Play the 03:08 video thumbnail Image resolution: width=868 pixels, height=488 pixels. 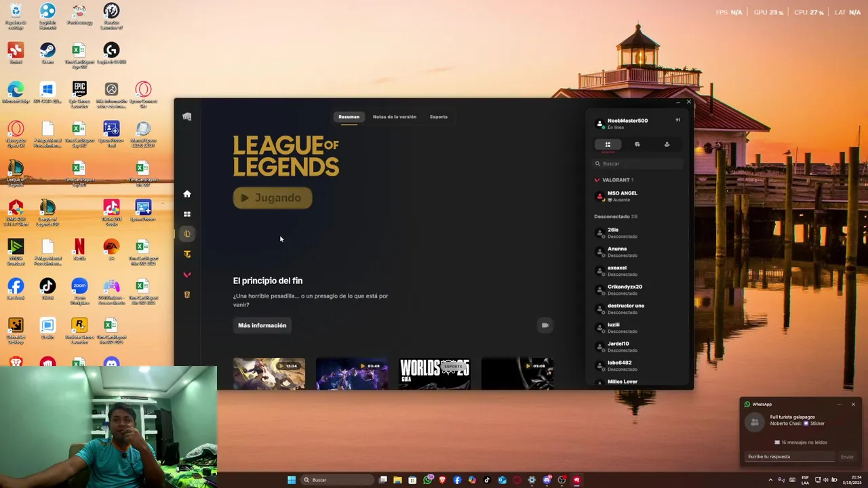click(x=517, y=373)
